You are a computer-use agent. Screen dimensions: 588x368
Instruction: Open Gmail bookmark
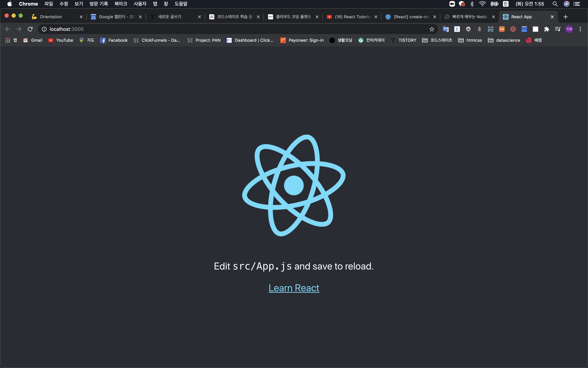click(33, 40)
